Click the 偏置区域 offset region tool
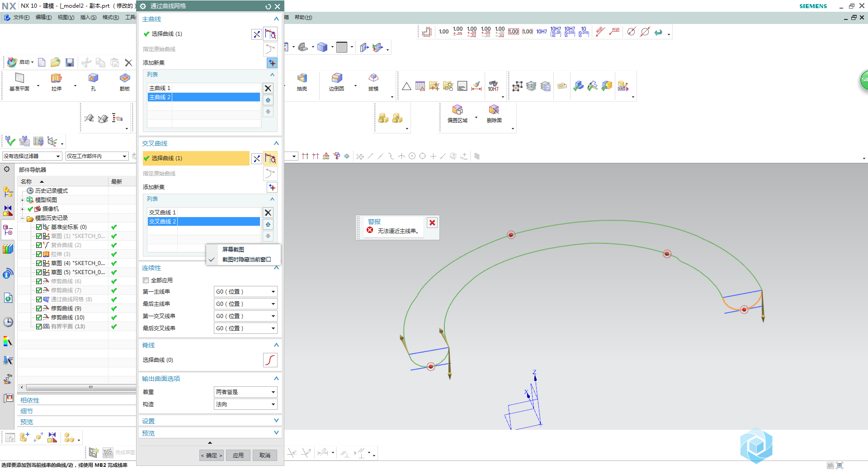 point(458,114)
